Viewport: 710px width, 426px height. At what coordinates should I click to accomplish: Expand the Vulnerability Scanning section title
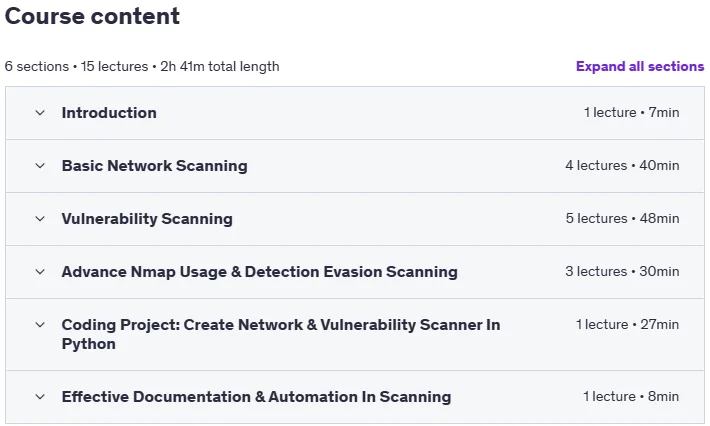pos(147,219)
